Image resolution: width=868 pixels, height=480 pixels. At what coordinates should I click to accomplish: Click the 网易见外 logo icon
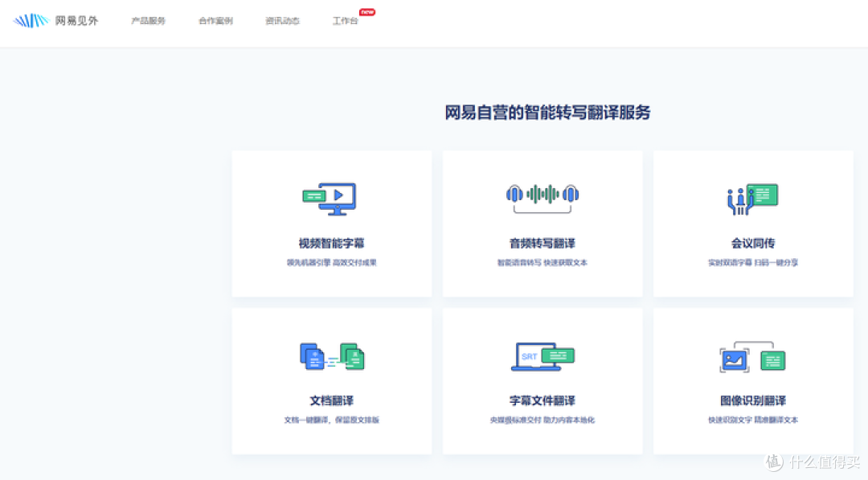31,20
